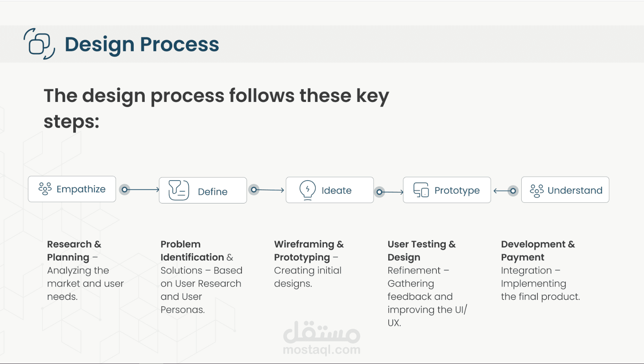Select the Ideate step box

[x=330, y=190]
